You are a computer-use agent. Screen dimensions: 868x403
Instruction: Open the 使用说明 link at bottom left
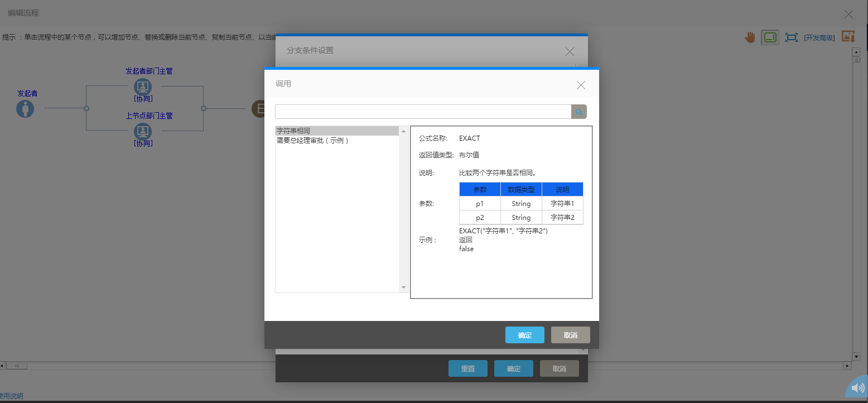(12, 396)
